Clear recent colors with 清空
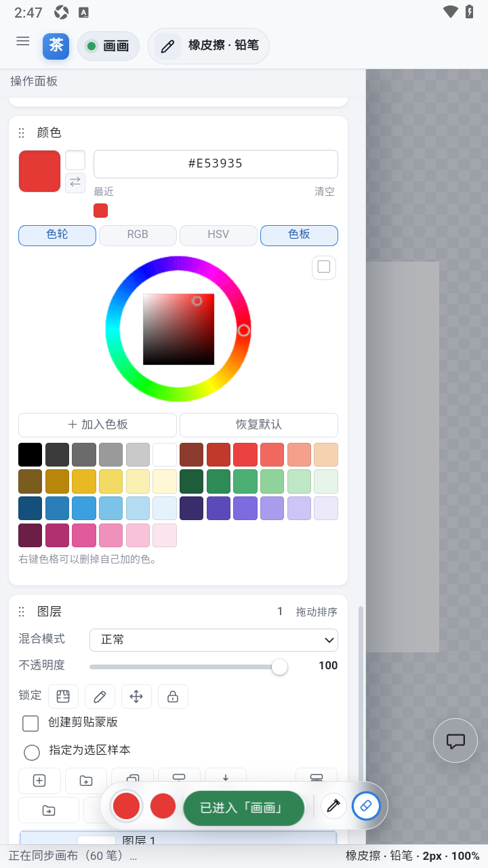Viewport: 488px width, 868px height. pyautogui.click(x=325, y=192)
